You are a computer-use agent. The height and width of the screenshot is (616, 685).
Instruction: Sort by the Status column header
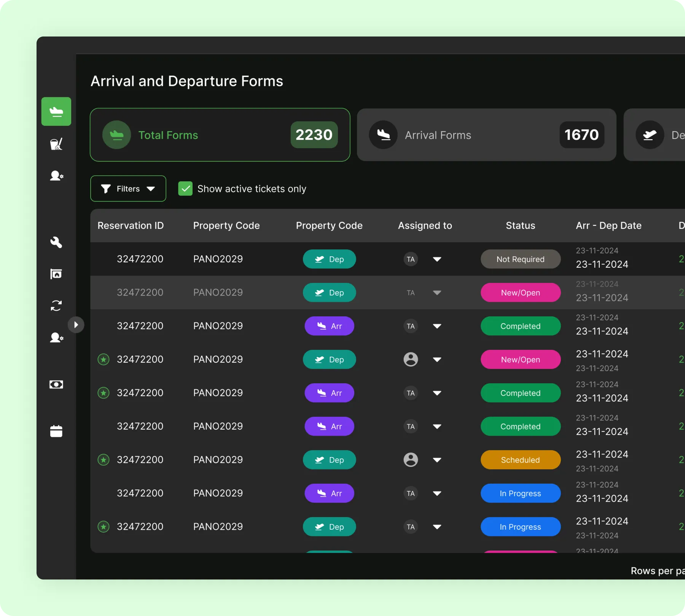coord(521,225)
